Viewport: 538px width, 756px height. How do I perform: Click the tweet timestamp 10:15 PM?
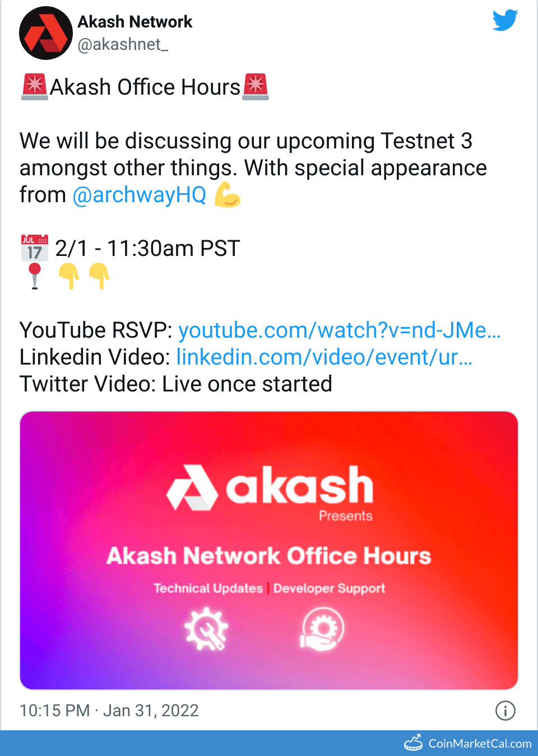[x=55, y=711]
